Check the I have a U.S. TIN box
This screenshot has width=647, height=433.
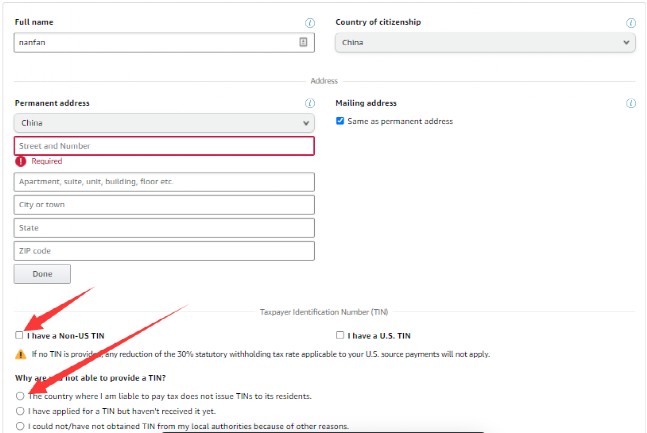coord(341,335)
